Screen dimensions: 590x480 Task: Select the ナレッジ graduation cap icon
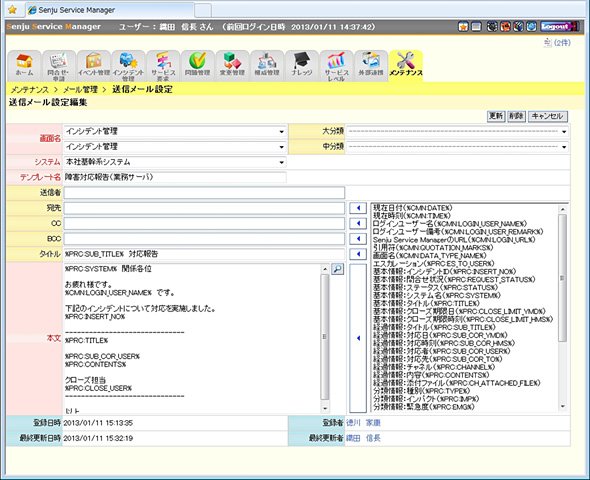(x=301, y=65)
